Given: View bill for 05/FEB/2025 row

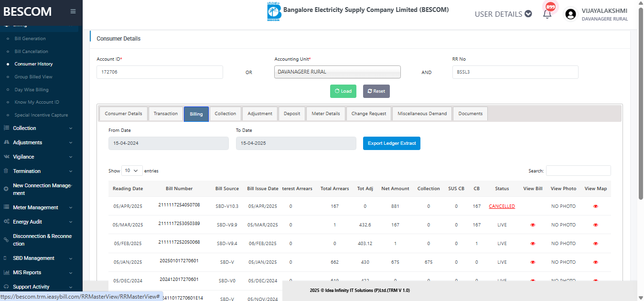Looking at the screenshot, I should tap(533, 244).
